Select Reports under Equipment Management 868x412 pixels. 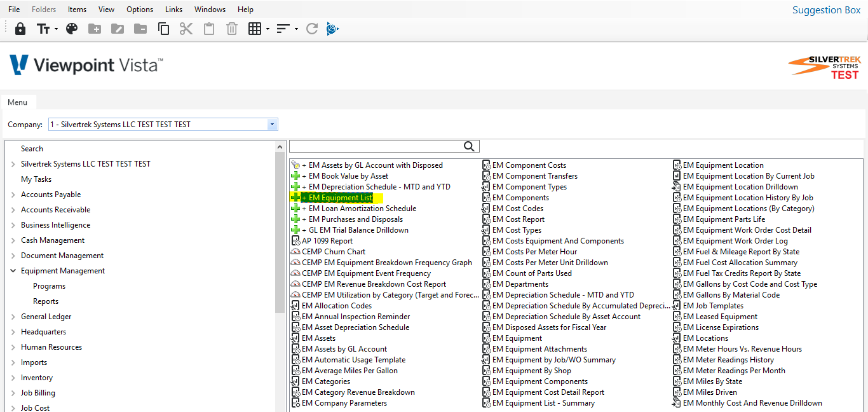[x=46, y=301]
